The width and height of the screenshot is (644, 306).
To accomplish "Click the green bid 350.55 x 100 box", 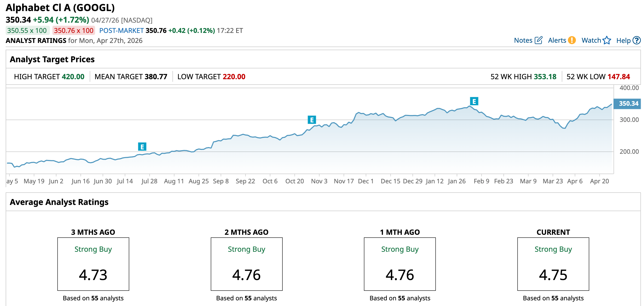I will click(27, 31).
